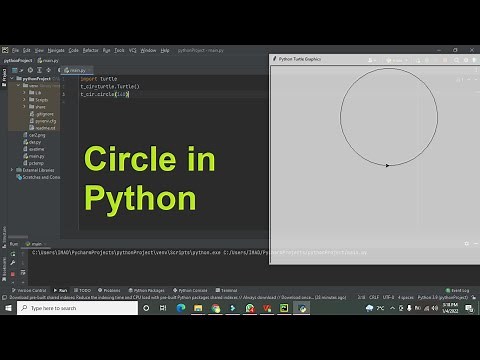Open Problems tool window
The width and height of the screenshot is (480, 360).
(109, 290)
